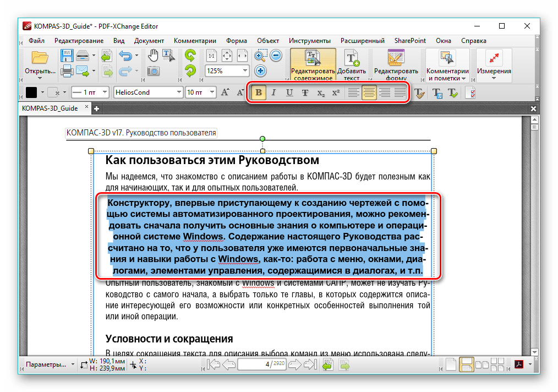This screenshot has width=558, height=392.
Task: Apply text changes with the T checkmark icon
Action: [x=453, y=93]
